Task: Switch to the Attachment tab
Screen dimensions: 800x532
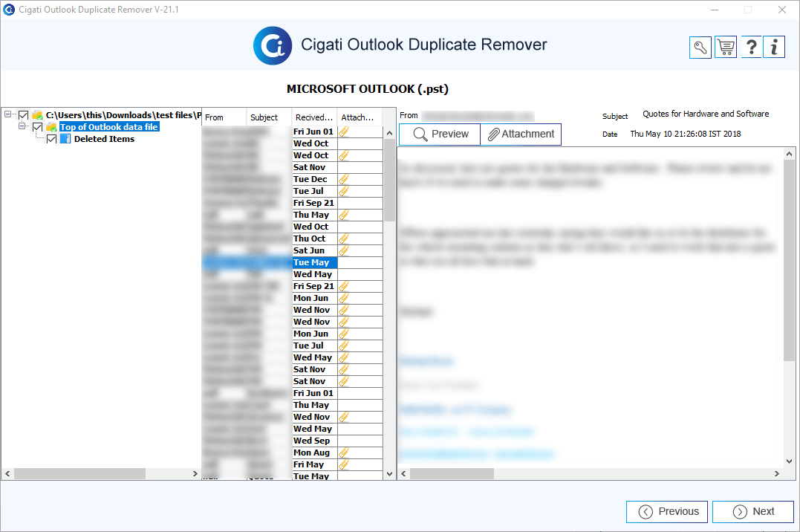Action: tap(521, 134)
